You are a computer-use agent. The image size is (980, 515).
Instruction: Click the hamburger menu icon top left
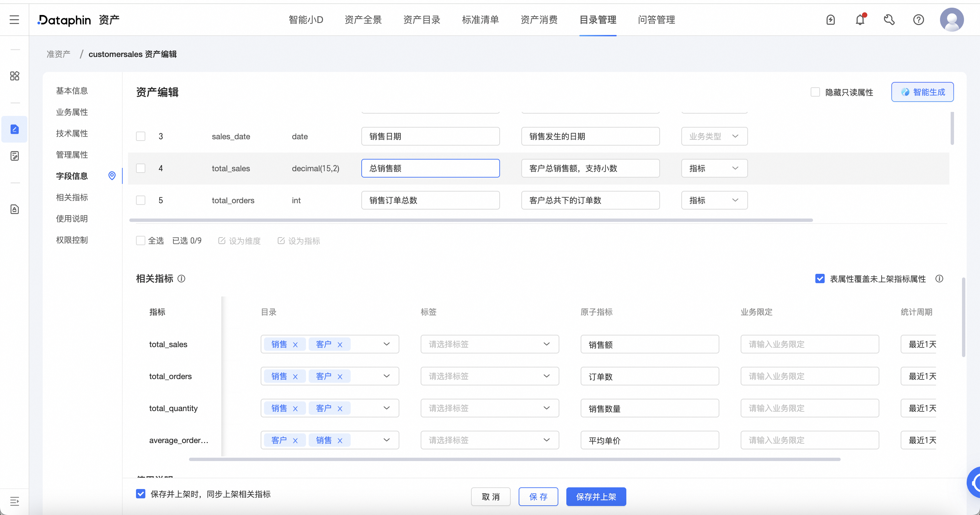click(14, 19)
